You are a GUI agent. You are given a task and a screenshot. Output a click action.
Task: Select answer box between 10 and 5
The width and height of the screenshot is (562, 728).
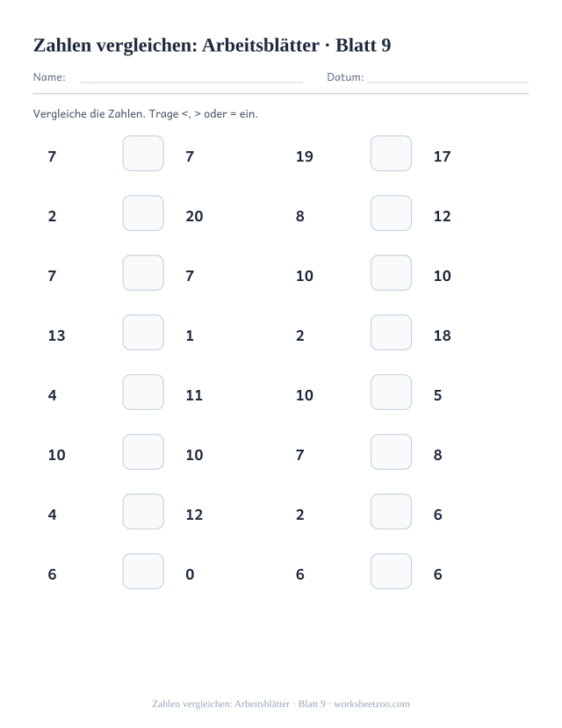click(x=391, y=393)
